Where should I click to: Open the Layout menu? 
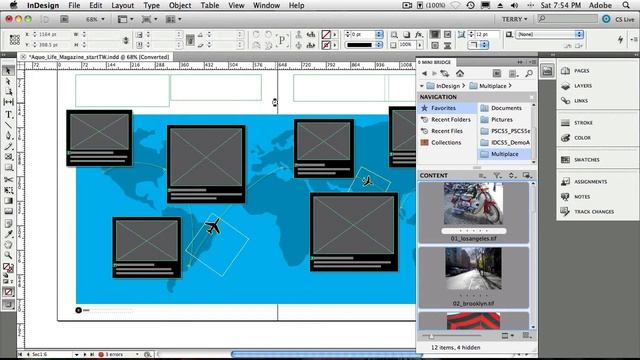tap(122, 5)
